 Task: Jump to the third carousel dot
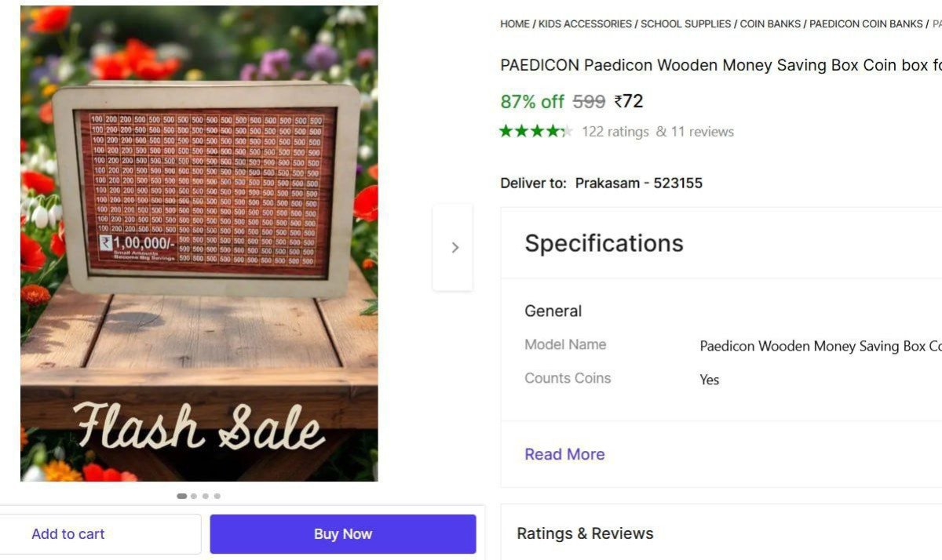coord(206,496)
